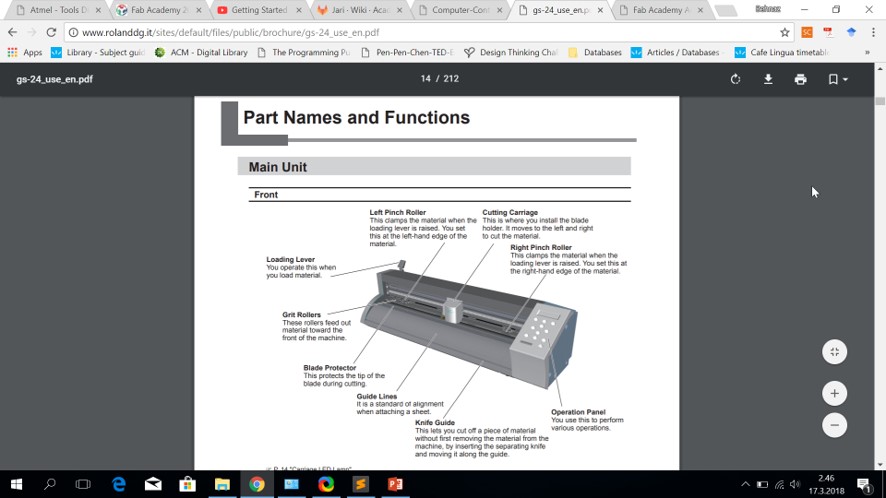Screen dimensions: 886x498
Task: Show hidden system tray icons
Action: tap(745, 484)
